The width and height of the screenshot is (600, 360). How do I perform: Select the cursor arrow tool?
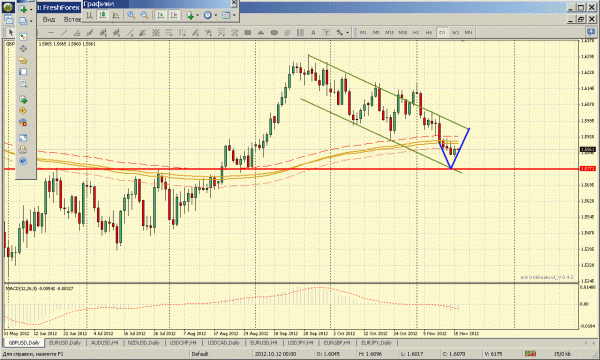(11, 33)
